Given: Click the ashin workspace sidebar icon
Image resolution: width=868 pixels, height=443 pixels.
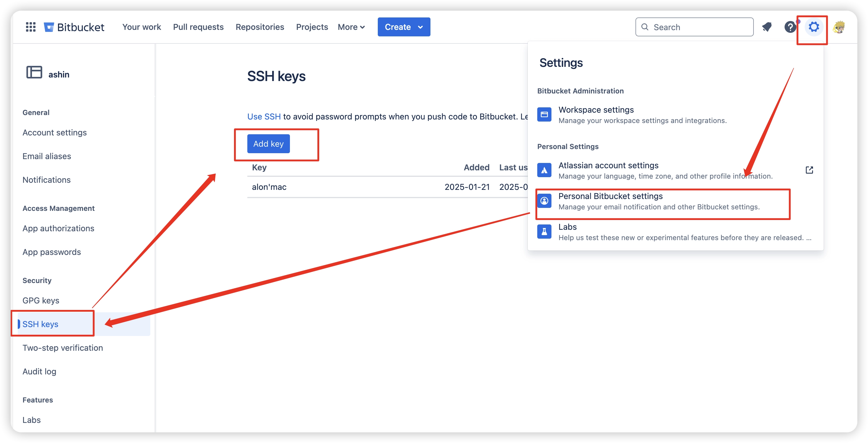Looking at the screenshot, I should [34, 72].
